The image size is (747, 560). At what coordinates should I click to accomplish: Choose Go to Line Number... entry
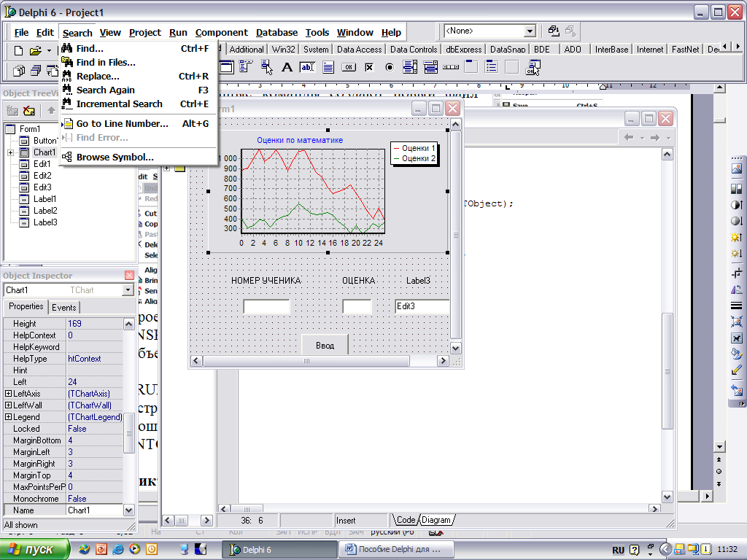(139, 124)
